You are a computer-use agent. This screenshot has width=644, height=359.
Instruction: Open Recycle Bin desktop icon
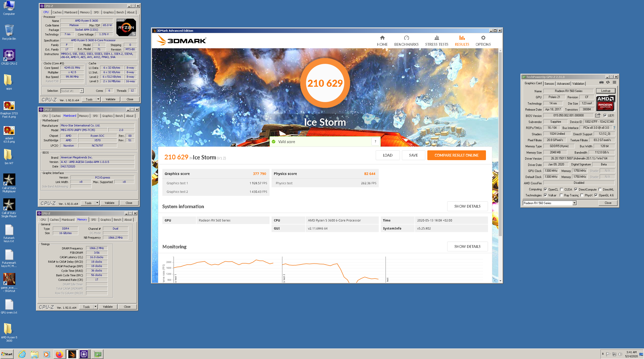[x=9, y=32]
